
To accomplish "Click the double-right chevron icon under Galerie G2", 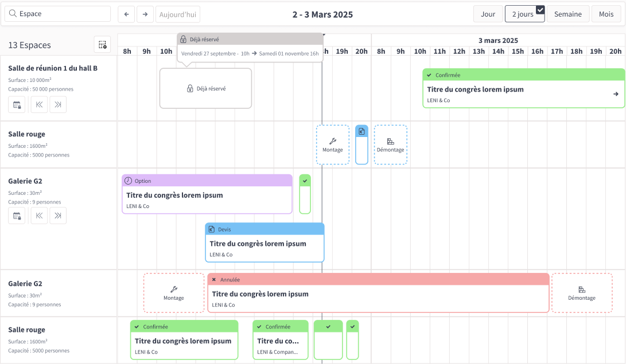I will pos(58,216).
